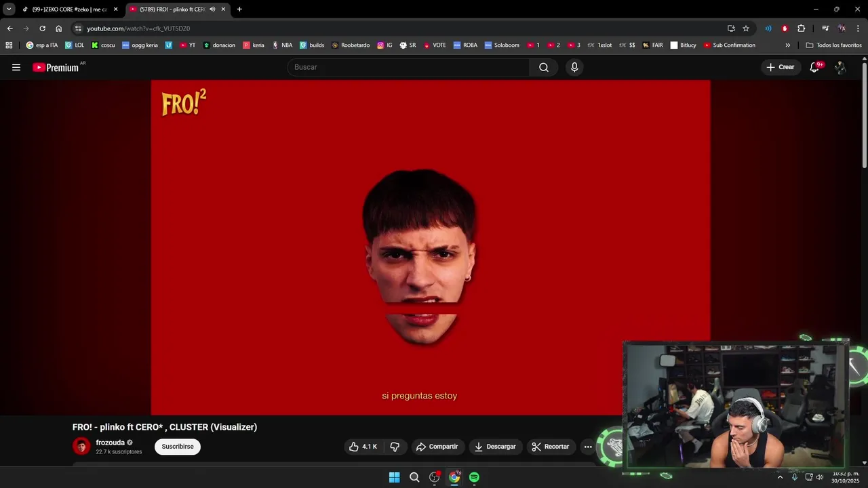Open Spotify from the taskbar
This screenshot has width=868, height=488.
point(474,477)
